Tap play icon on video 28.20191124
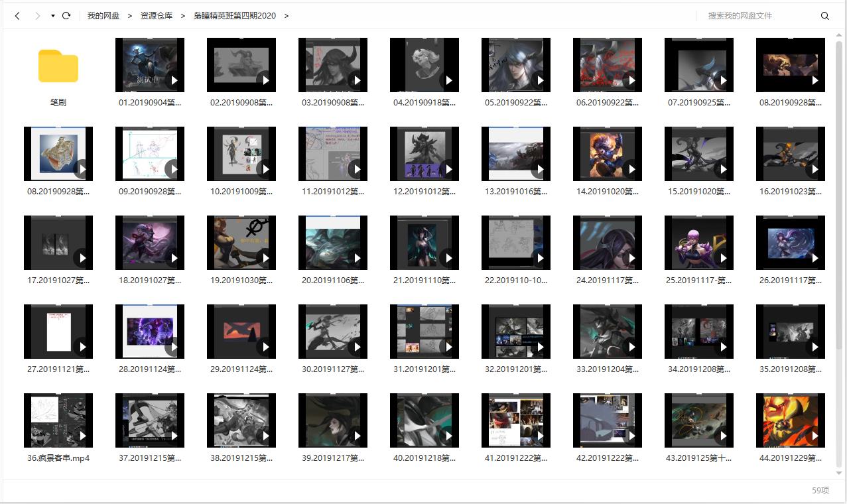This screenshot has height=504, width=847. [174, 347]
